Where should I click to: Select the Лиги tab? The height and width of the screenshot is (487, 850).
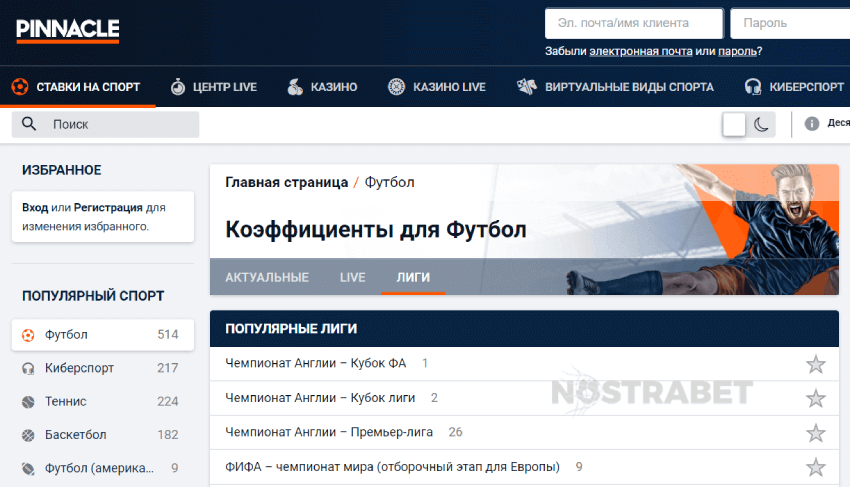point(413,277)
